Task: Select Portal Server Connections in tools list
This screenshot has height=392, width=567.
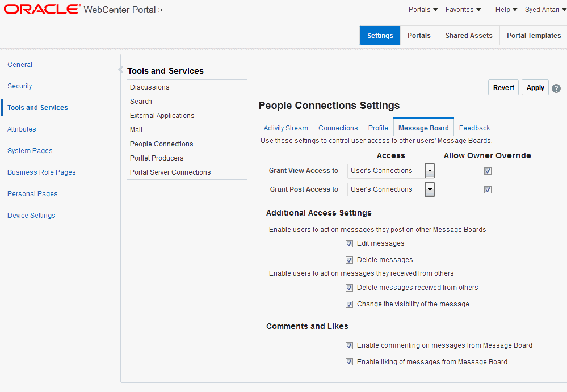Action: (187, 172)
